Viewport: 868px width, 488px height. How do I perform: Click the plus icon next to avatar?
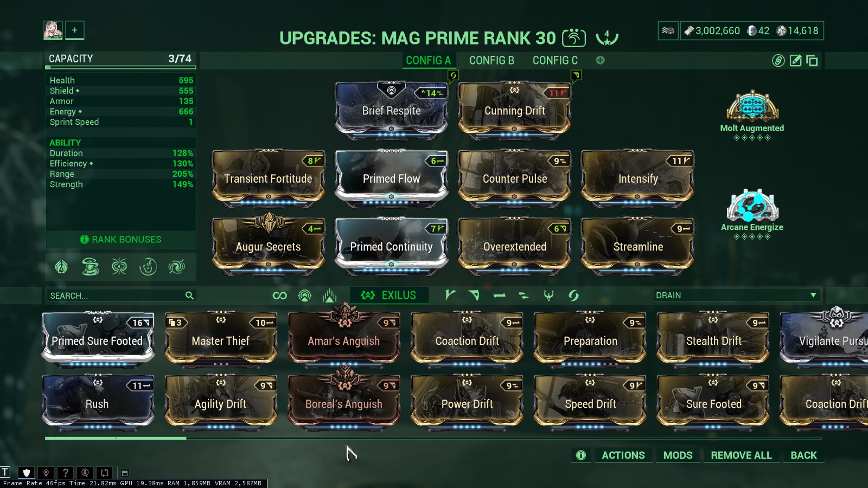click(75, 30)
